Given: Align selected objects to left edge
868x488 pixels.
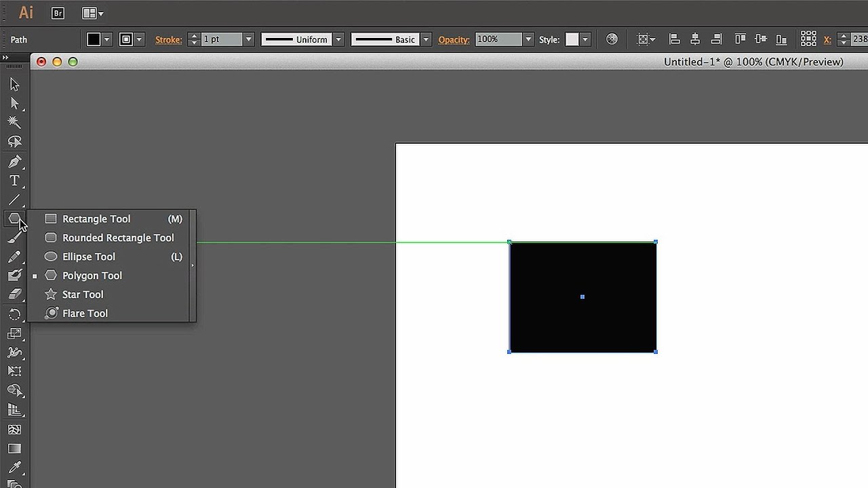Looking at the screenshot, I should click(x=674, y=39).
